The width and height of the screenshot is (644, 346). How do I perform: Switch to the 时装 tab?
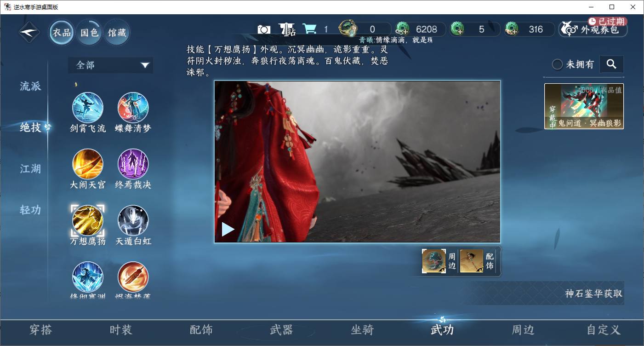click(x=120, y=330)
